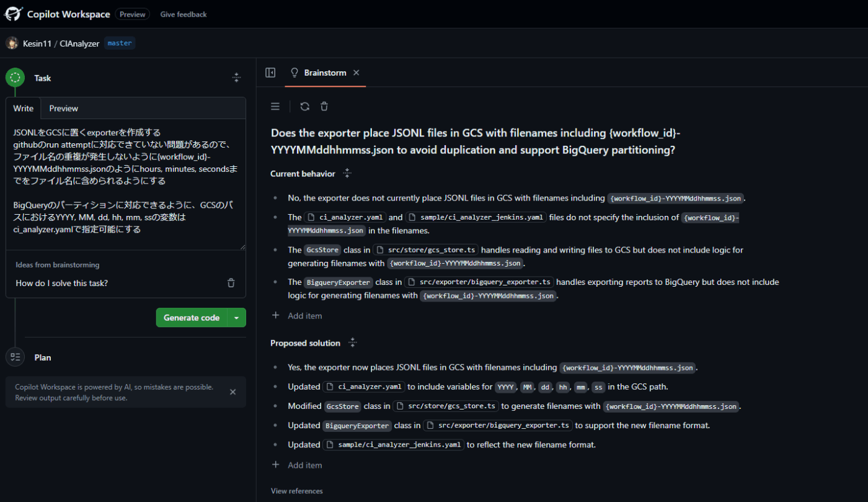Switch to the Write tab
The image size is (868, 502).
click(x=24, y=108)
